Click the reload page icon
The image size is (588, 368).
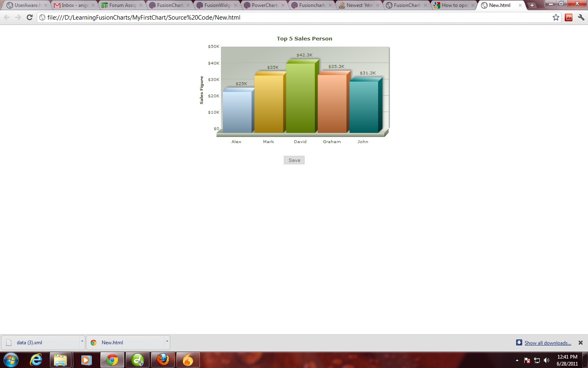tap(29, 17)
